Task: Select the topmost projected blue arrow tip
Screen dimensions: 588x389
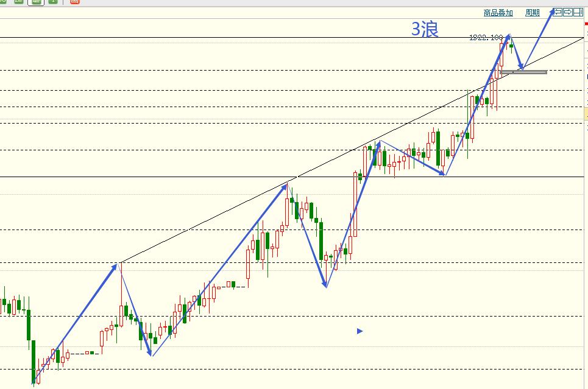Action: tap(553, 11)
